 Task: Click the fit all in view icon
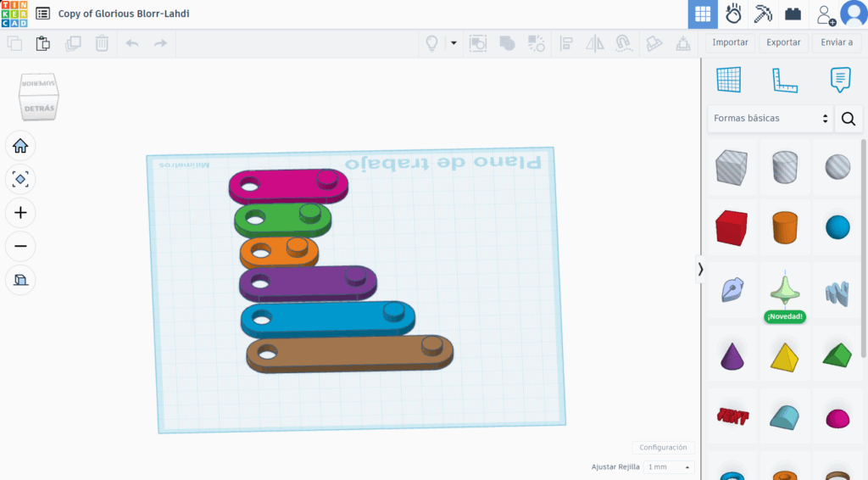(x=20, y=179)
